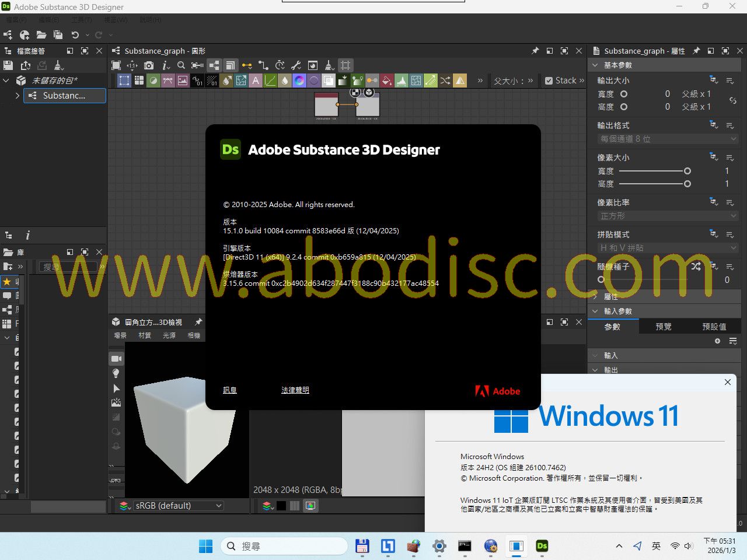Open the 材質 menu in 3D view
Screen dimensions: 747x560
(145, 335)
